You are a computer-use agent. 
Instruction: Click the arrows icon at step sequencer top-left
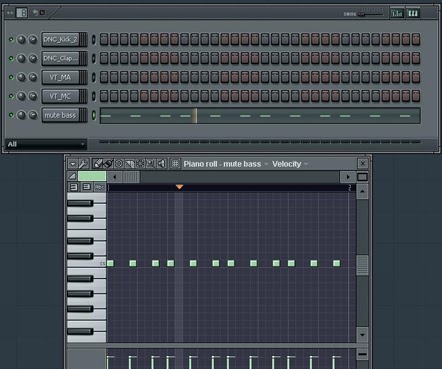pos(10,13)
